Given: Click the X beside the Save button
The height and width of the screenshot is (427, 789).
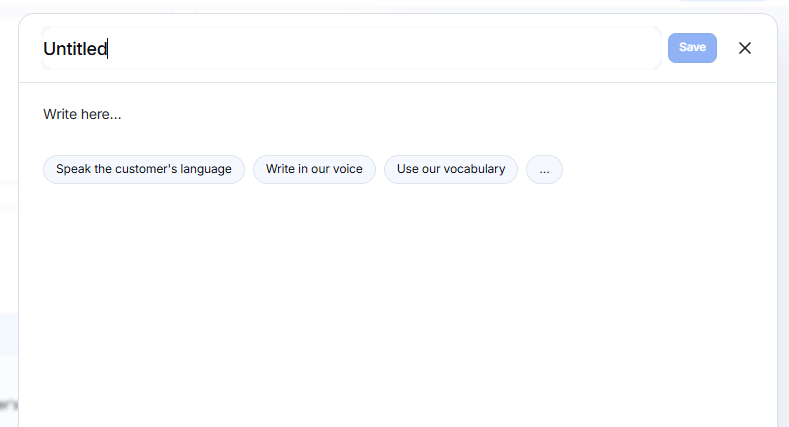Looking at the screenshot, I should coord(745,48).
